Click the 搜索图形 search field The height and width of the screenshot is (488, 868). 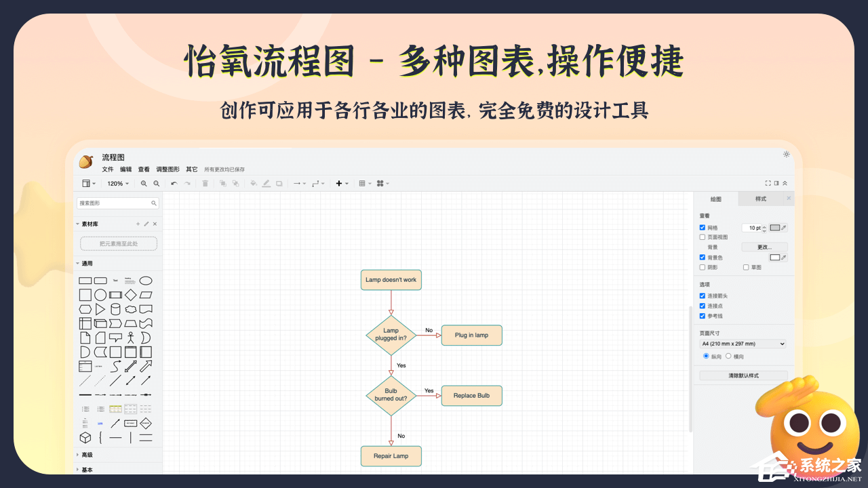tap(118, 203)
